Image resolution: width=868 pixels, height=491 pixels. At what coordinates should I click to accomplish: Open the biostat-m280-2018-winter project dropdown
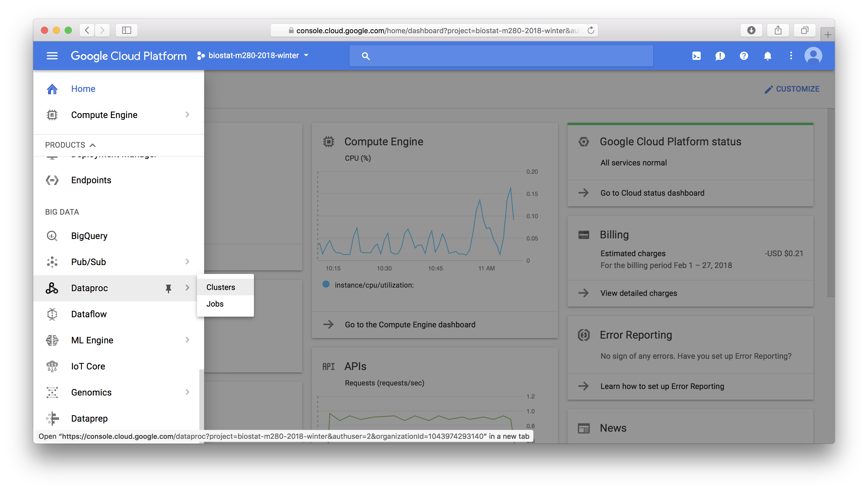coord(253,56)
